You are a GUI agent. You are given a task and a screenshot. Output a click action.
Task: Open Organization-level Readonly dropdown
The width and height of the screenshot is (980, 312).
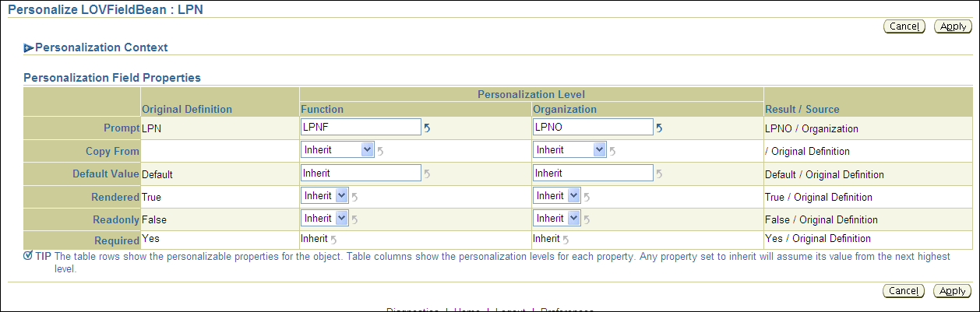click(557, 219)
